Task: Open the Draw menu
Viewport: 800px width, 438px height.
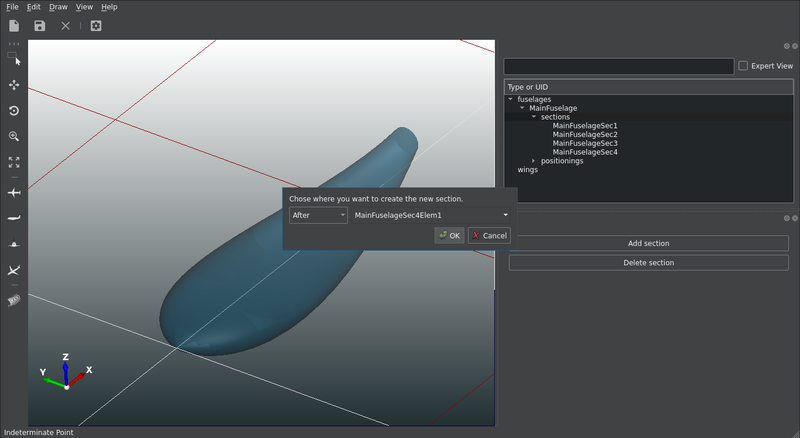Action: pos(58,7)
